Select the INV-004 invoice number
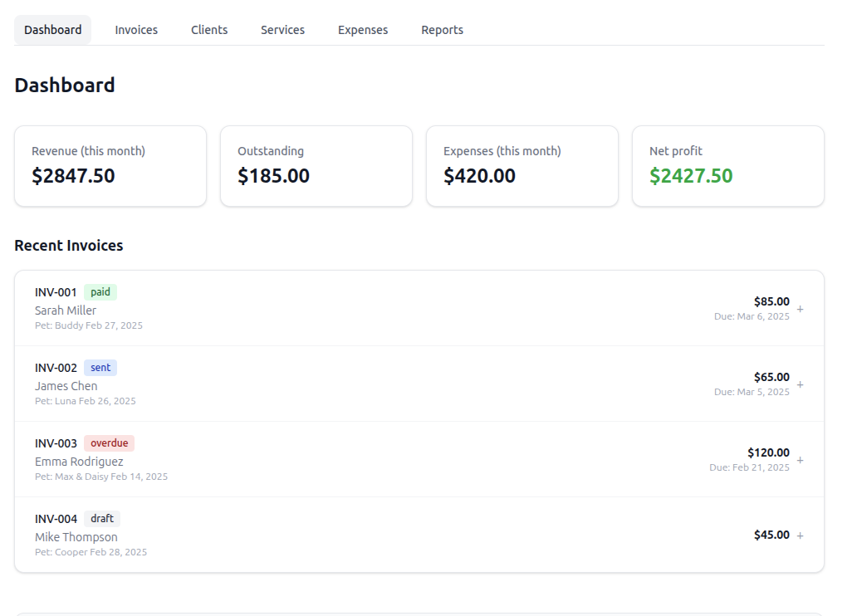The image size is (862, 616). click(x=56, y=519)
